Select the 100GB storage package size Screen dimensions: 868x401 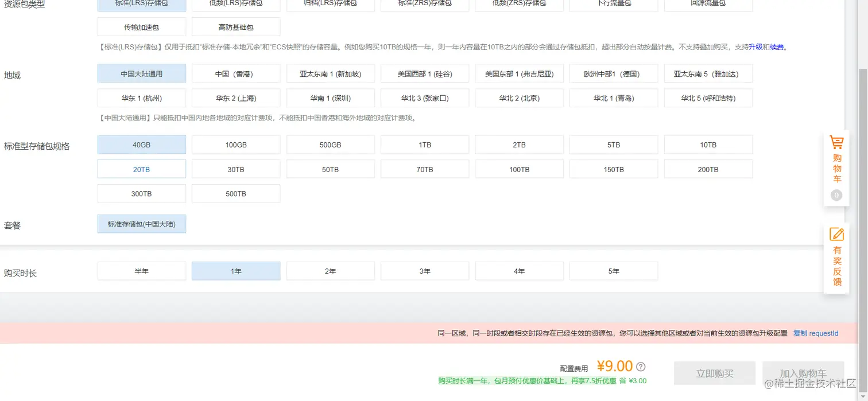[x=236, y=145]
